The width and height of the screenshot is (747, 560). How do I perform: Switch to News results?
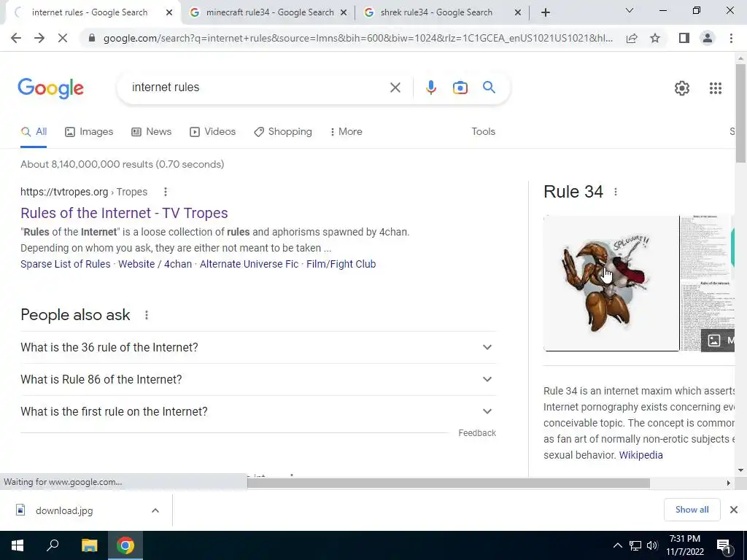pyautogui.click(x=151, y=132)
